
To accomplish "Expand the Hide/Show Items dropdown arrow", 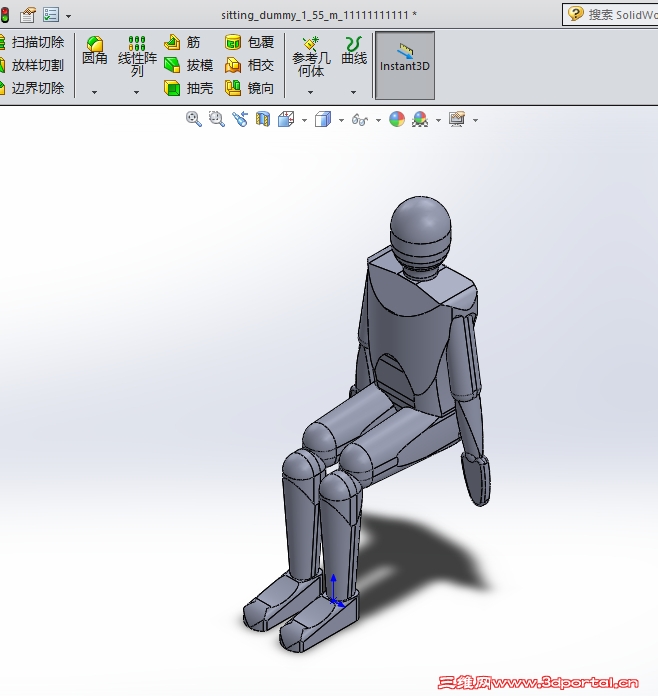I will [x=378, y=120].
